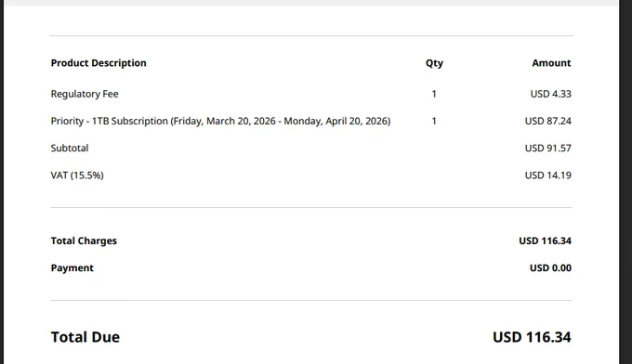Click the VAT (15.5%) label

77,175
